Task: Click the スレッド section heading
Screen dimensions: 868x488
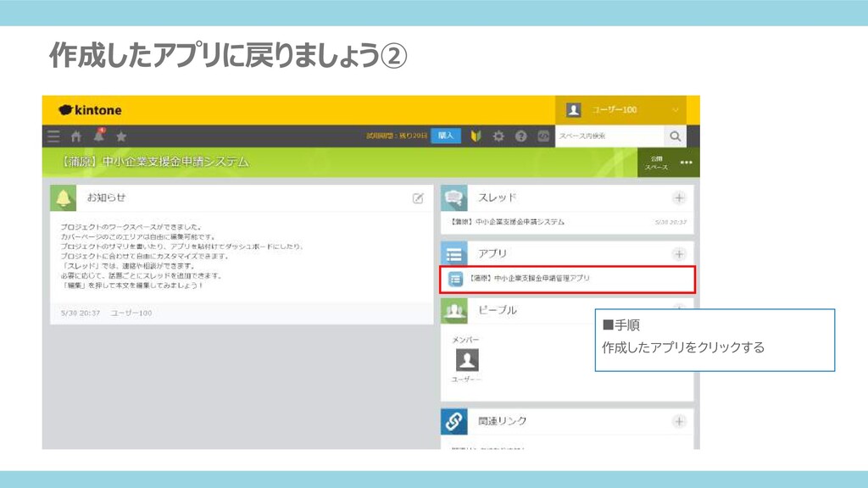Action: (x=498, y=197)
